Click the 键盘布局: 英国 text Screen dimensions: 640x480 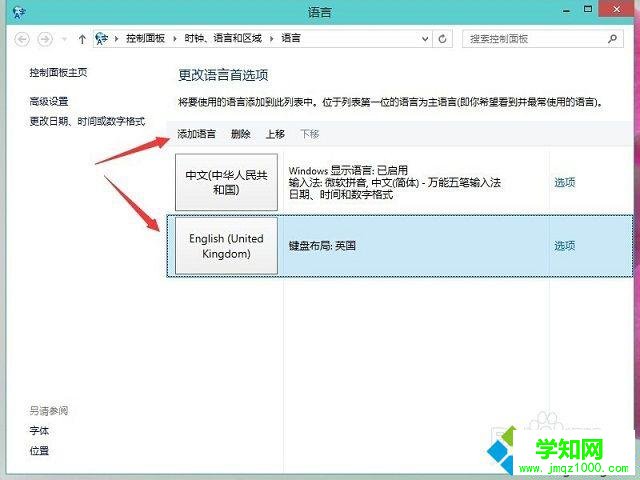322,246
